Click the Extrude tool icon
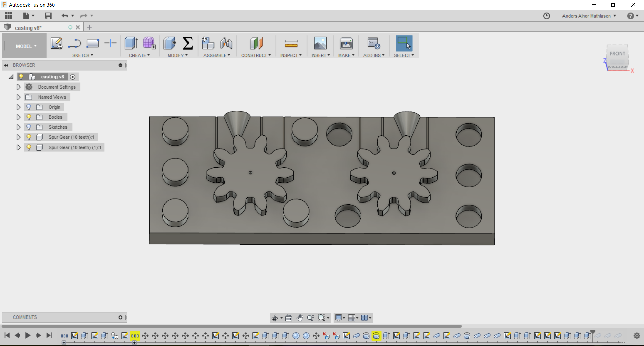This screenshot has height=346, width=644. [x=131, y=43]
